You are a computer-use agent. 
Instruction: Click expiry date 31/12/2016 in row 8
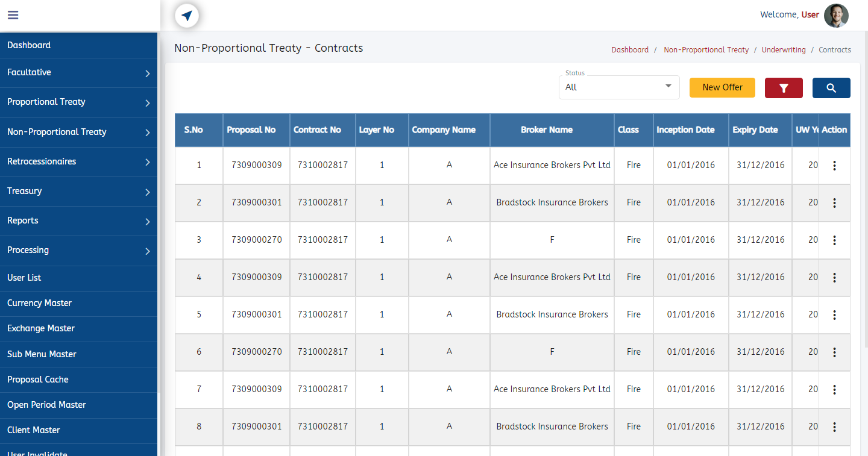[x=760, y=426]
